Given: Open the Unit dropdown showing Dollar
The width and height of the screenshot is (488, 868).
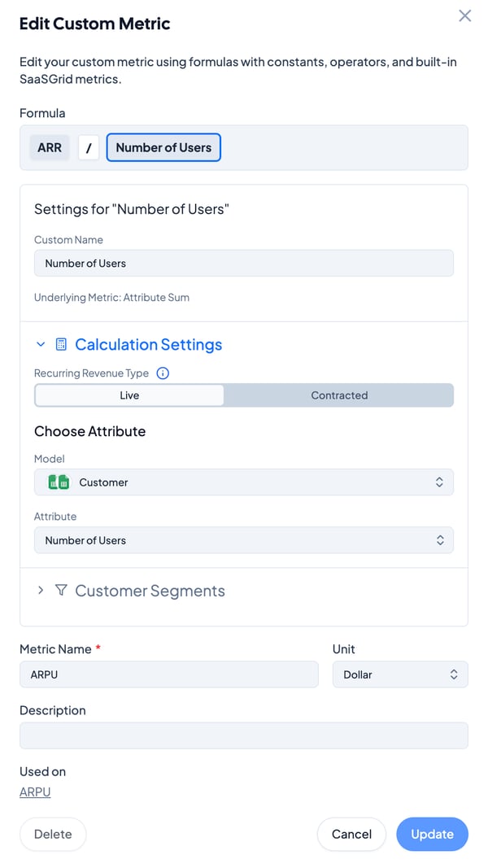Looking at the screenshot, I should tap(400, 674).
